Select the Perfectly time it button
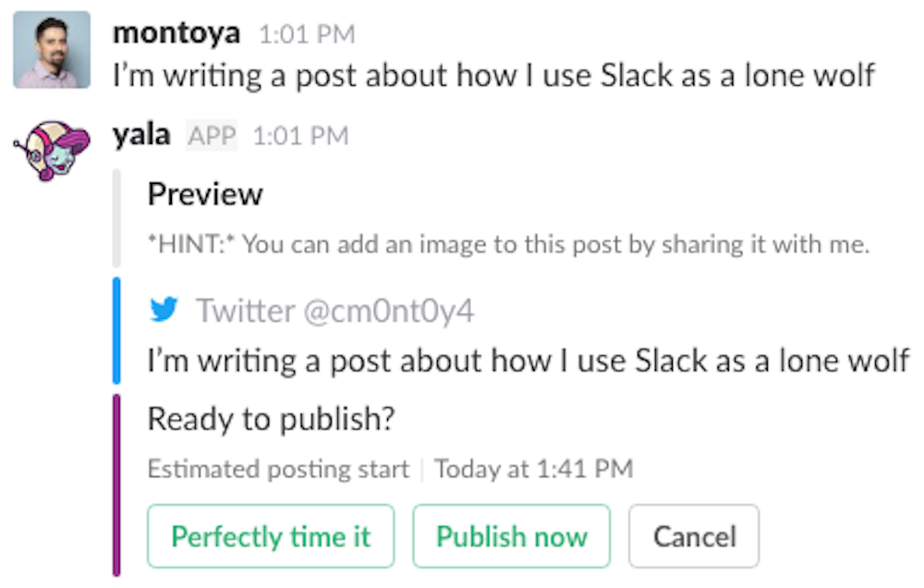 point(271,536)
